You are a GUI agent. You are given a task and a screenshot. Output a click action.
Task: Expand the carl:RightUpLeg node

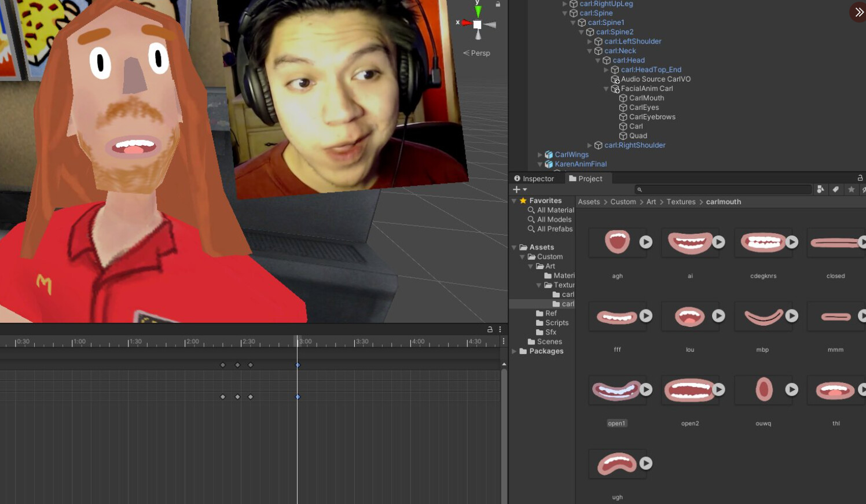[x=565, y=3]
